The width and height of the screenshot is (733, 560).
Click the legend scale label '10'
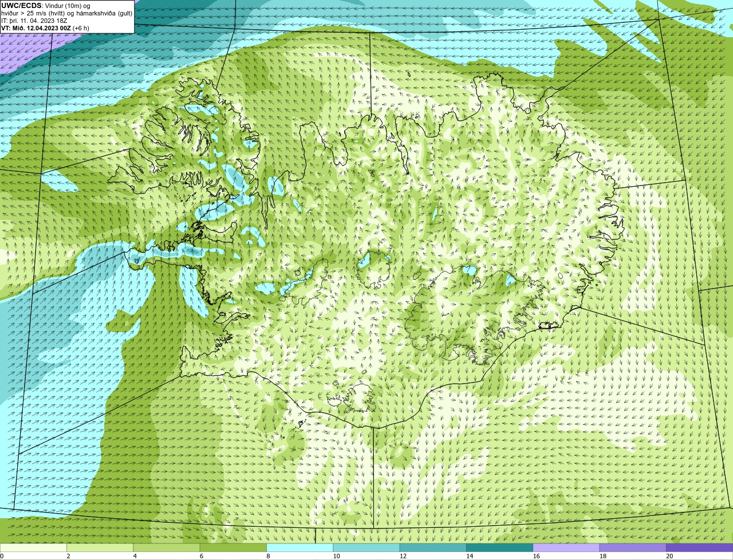336,556
